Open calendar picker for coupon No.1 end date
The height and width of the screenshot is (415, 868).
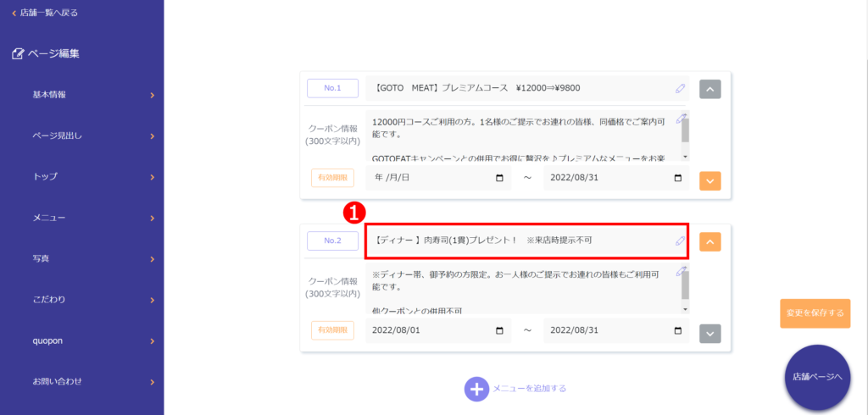click(x=677, y=178)
